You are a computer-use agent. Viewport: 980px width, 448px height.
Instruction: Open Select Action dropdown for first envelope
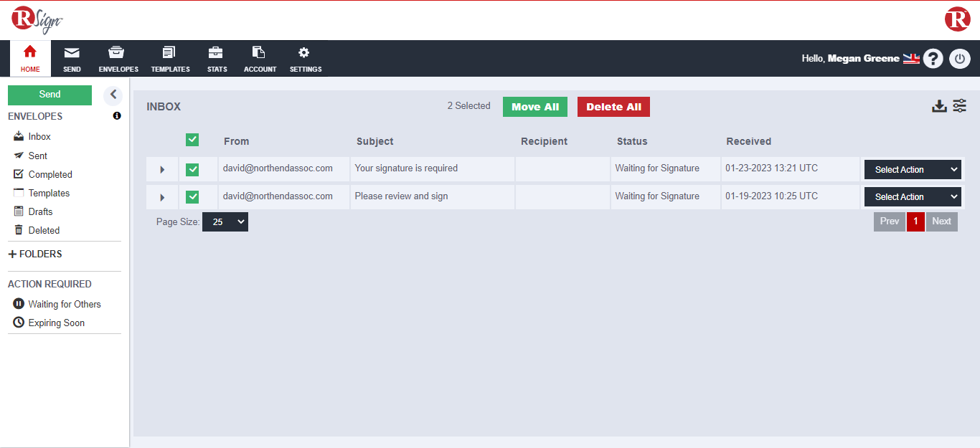coord(913,170)
